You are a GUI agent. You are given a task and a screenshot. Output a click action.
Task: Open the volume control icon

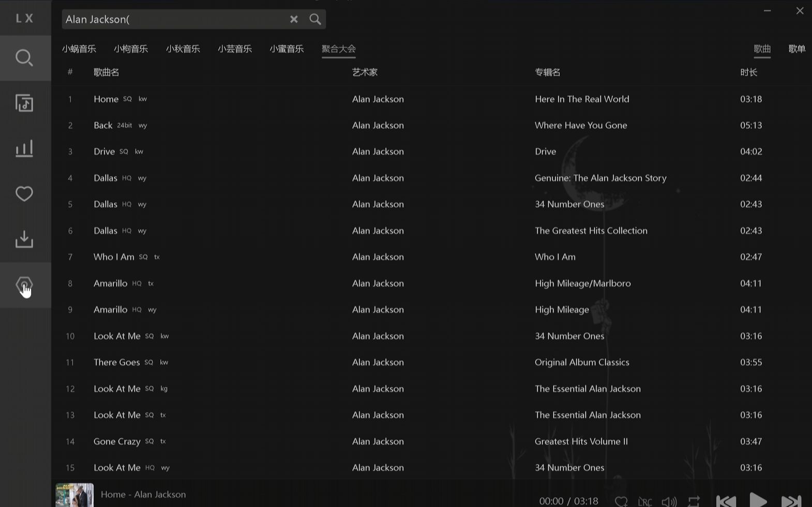pyautogui.click(x=669, y=501)
